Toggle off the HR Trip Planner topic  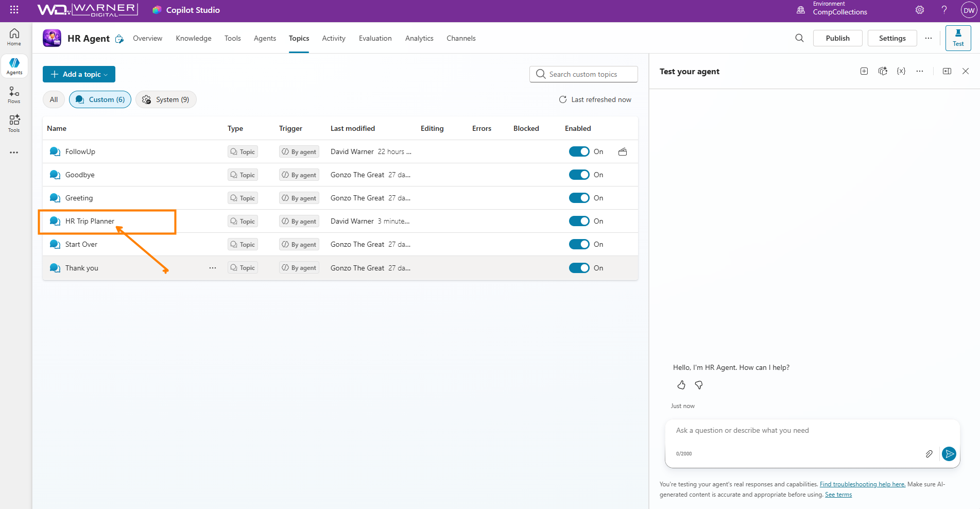tap(579, 221)
